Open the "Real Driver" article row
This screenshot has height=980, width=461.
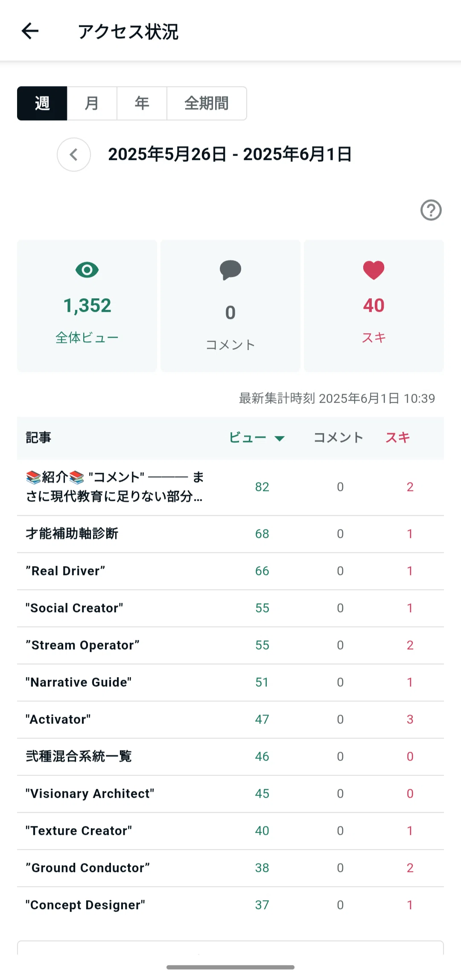click(230, 571)
